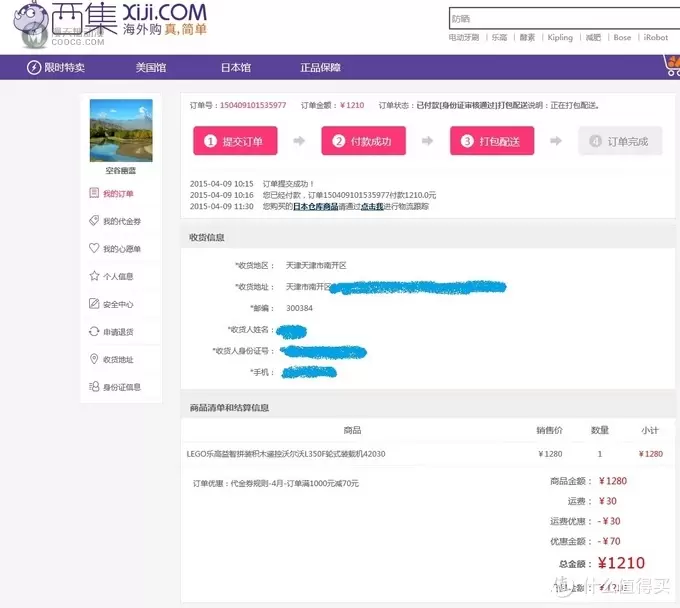Go to 收货地址 in sidebar
Image resolution: width=680 pixels, height=608 pixels.
[118, 360]
